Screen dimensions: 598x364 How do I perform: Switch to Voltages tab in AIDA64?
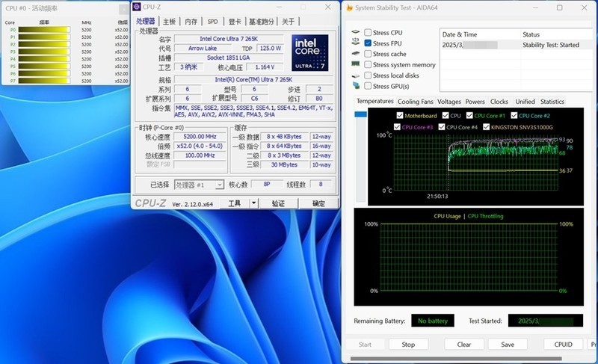[449, 102]
